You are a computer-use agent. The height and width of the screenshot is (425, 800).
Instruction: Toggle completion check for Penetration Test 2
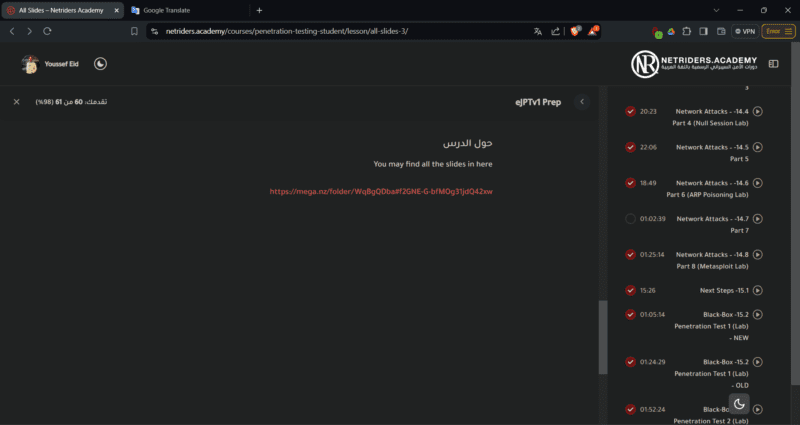pos(631,409)
